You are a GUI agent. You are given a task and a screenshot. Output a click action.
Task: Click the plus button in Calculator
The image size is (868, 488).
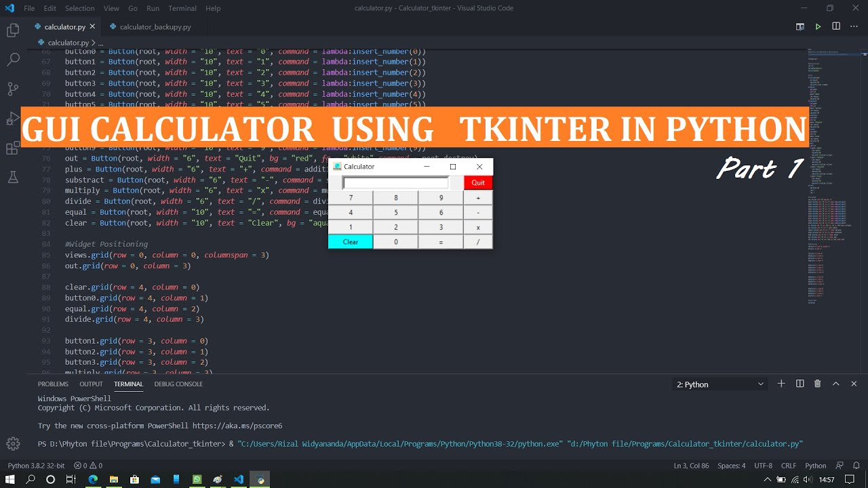click(478, 198)
